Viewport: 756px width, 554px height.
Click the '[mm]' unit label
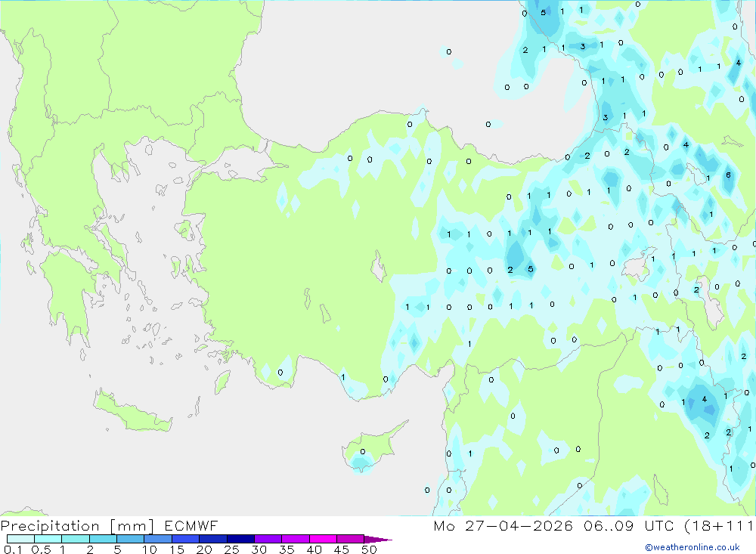(132, 526)
